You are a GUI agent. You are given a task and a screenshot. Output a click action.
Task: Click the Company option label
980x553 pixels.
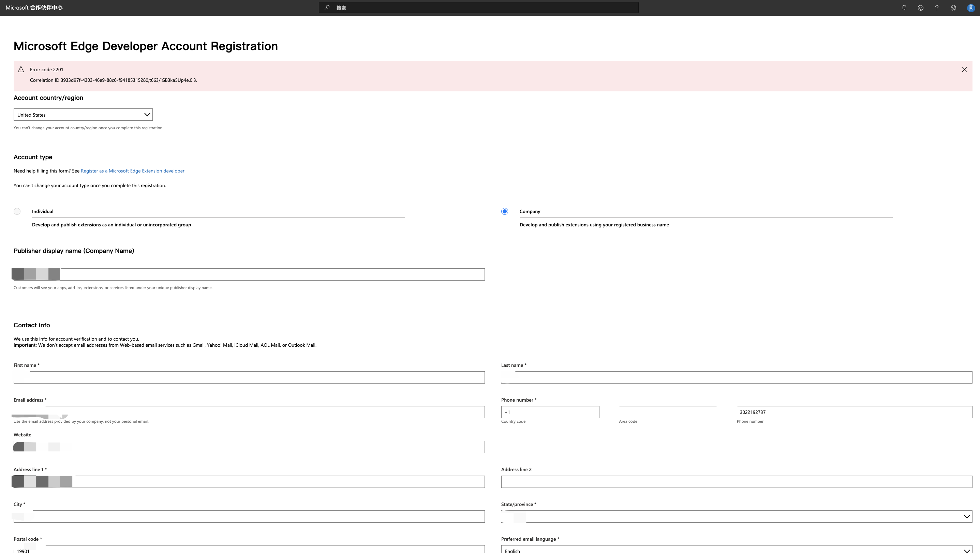coord(530,211)
